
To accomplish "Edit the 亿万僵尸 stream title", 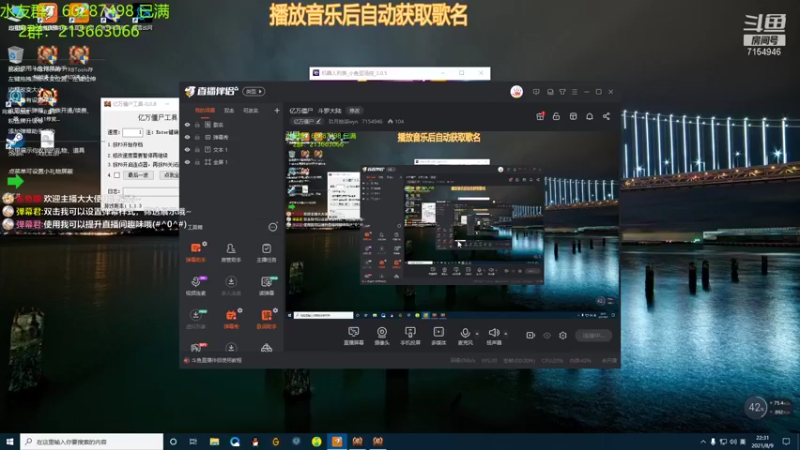I will point(307,121).
